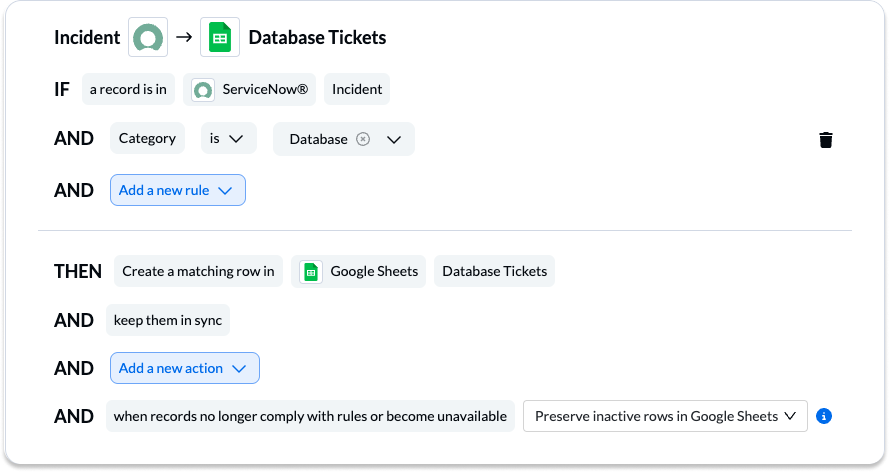Click the Database Tickets sheet chip
Viewport: 889px width, 472px height.
pos(494,271)
